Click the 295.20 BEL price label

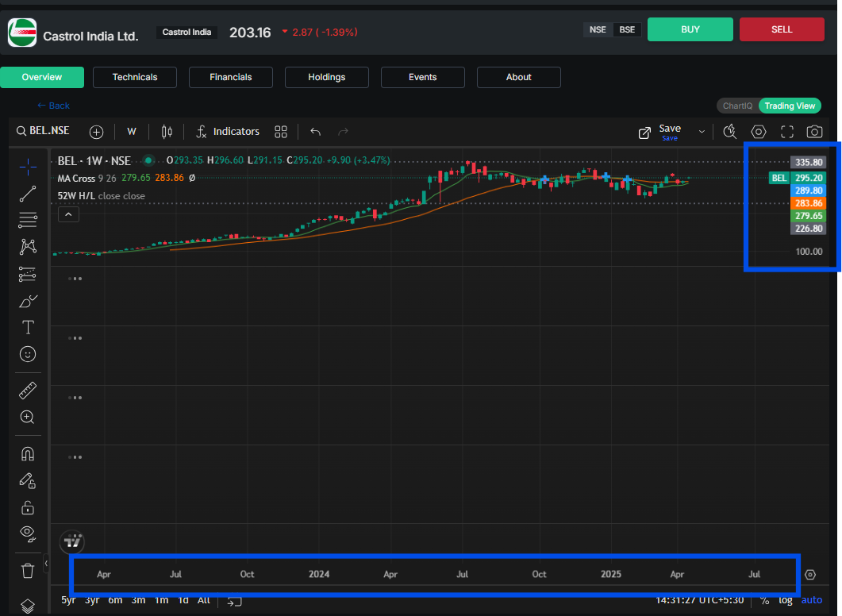(x=809, y=178)
